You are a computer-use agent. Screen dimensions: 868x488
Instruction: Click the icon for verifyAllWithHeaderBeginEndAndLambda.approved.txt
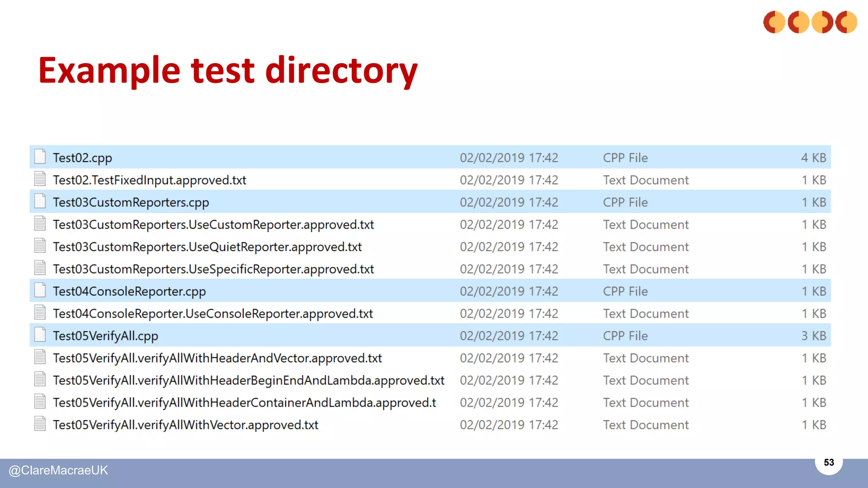[40, 379]
